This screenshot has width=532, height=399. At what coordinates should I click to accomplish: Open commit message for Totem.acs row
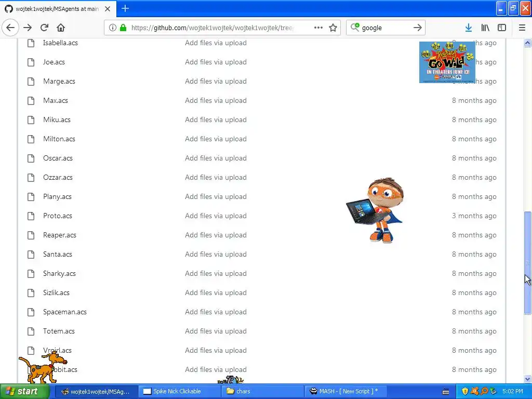(x=216, y=331)
